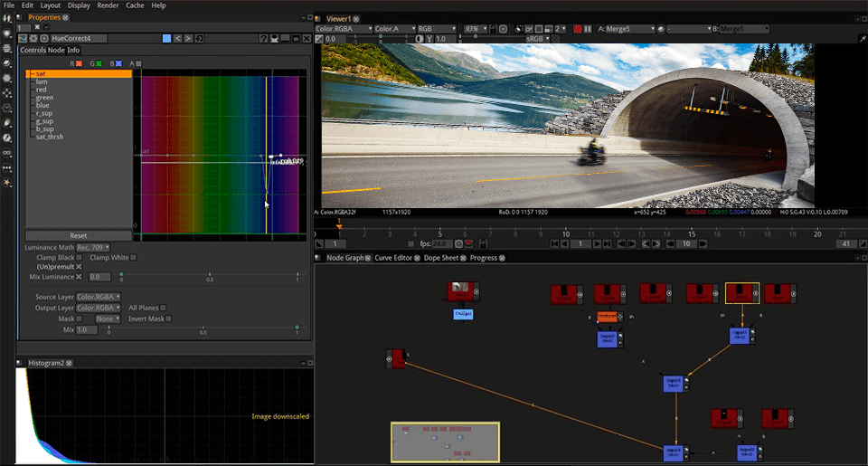
Task: Go to previous keyframe in timeline
Action: pos(646,243)
